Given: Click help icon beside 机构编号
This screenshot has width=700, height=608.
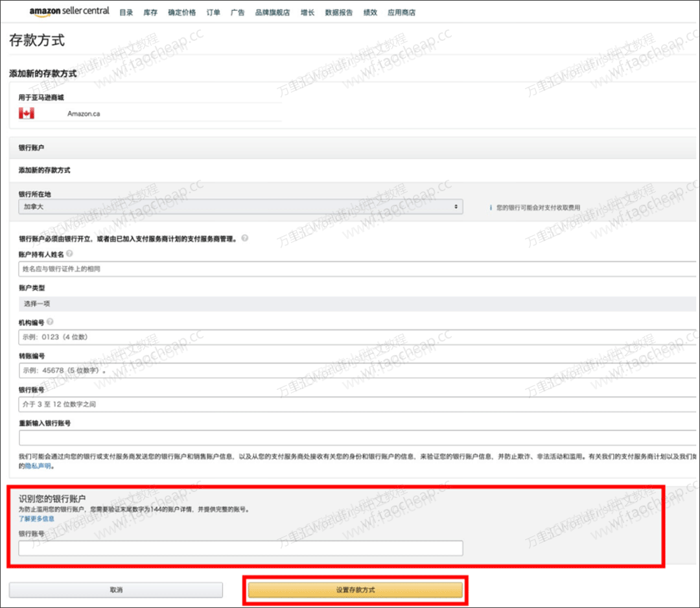Looking at the screenshot, I should [x=50, y=322].
